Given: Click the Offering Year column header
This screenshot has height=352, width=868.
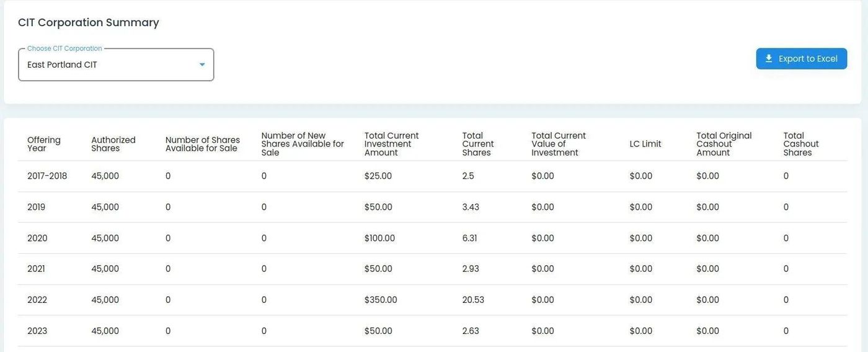Looking at the screenshot, I should tap(43, 144).
